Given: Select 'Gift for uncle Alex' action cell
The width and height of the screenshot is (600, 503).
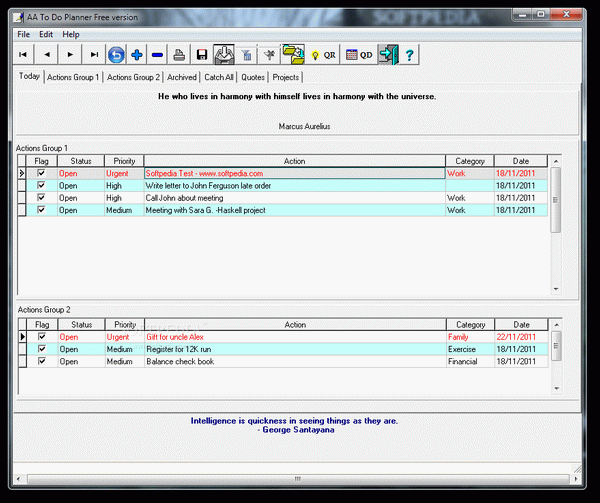Looking at the screenshot, I should 295,337.
